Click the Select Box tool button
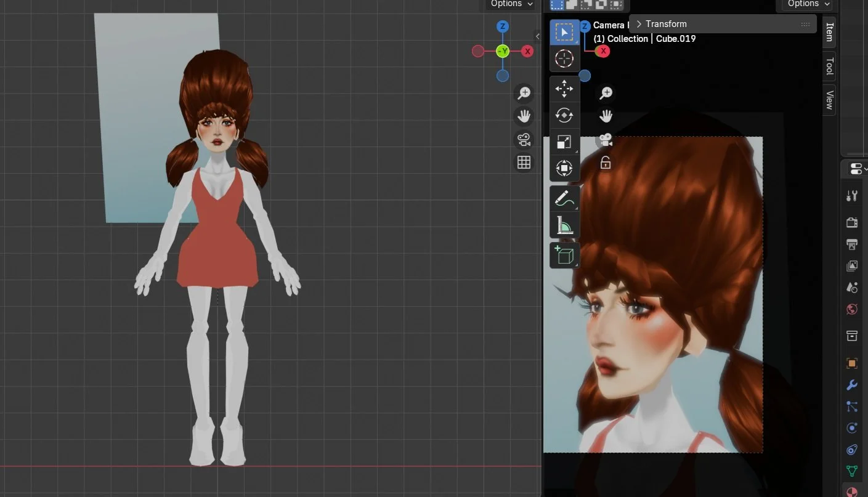This screenshot has width=868, height=497. [x=564, y=32]
